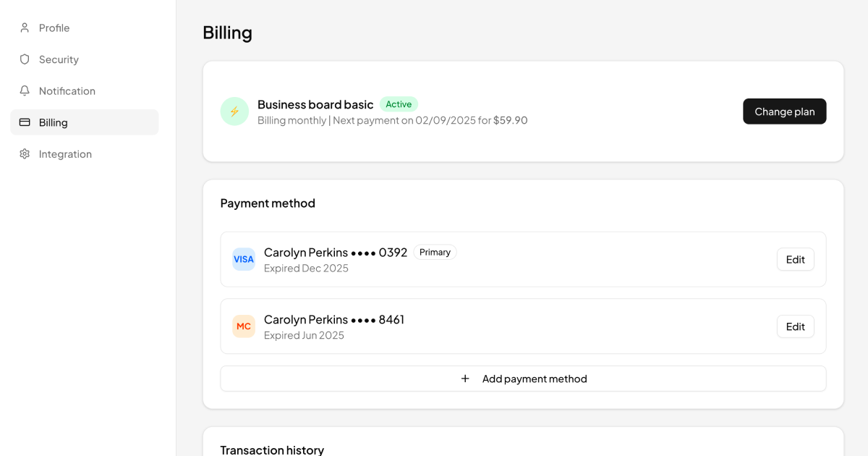Viewport: 868px width, 456px height.
Task: Click the VISA card logo
Action: pos(244,259)
